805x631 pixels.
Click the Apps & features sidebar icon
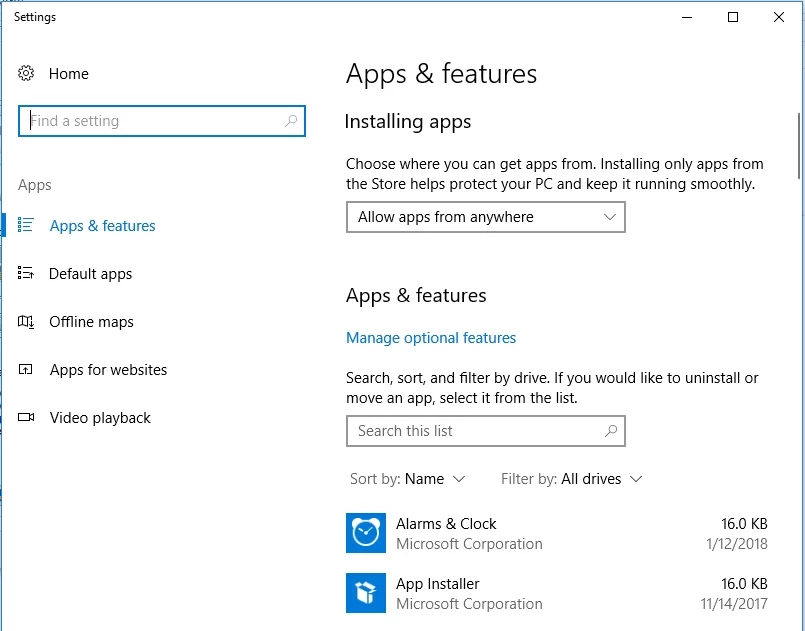point(27,226)
